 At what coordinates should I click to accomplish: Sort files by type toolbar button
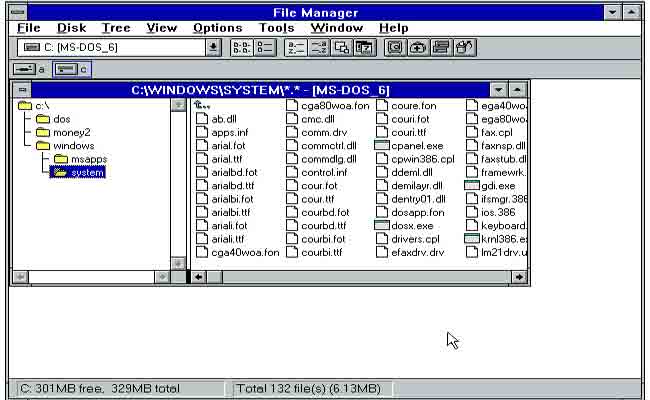point(319,48)
